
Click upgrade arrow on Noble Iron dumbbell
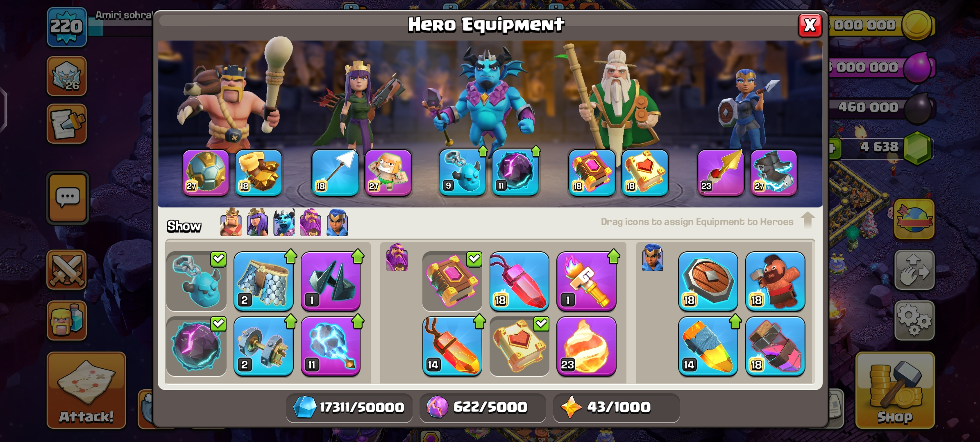pyautogui.click(x=290, y=321)
